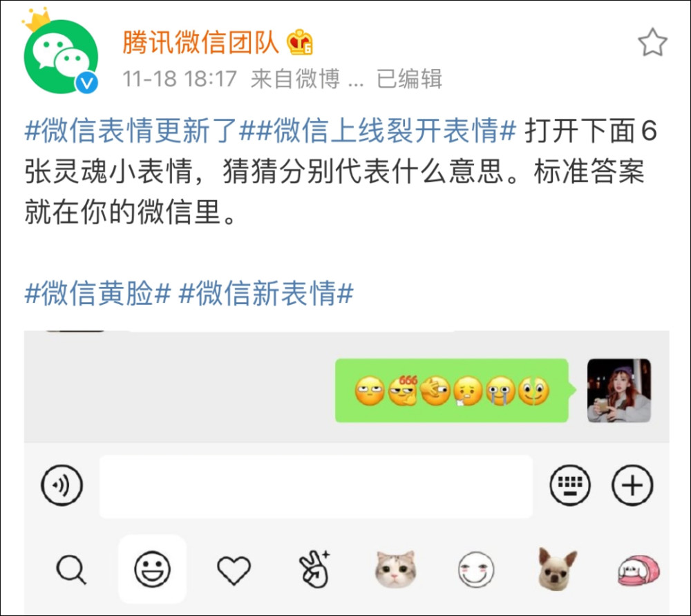
Task: Tap the favorite star icon
Action: (653, 43)
